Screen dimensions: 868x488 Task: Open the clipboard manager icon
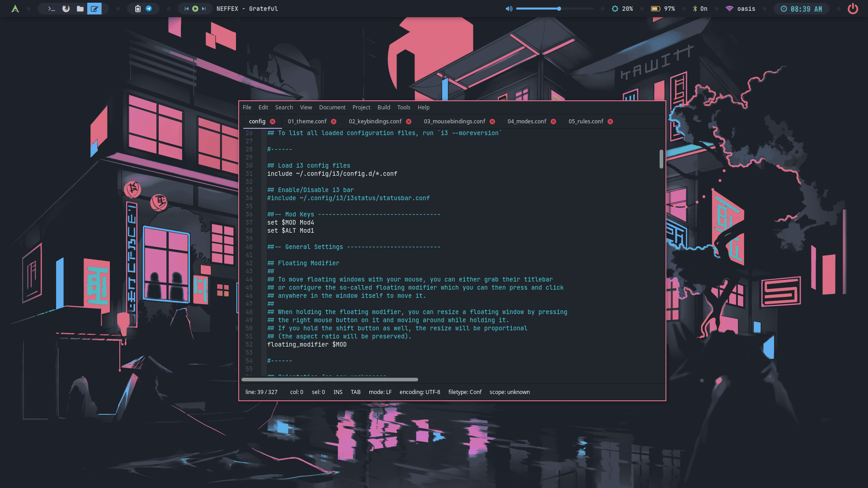138,9
